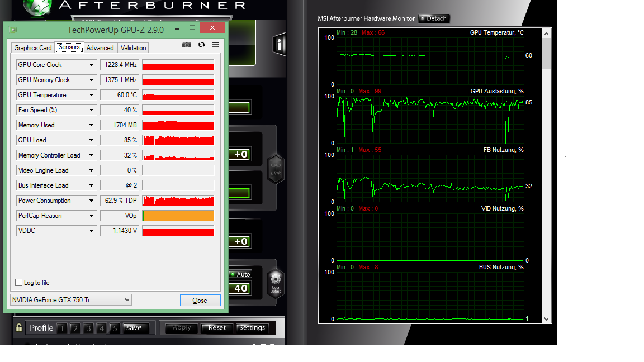This screenshot has width=644, height=362.
Task: Select Afterburner profile slot 1
Action: [62, 328]
